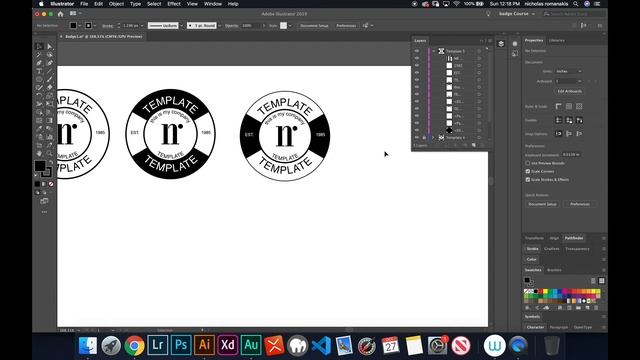Hide the black diamond sublayer
Viewport: 640px width, 360px height.
tap(417, 130)
